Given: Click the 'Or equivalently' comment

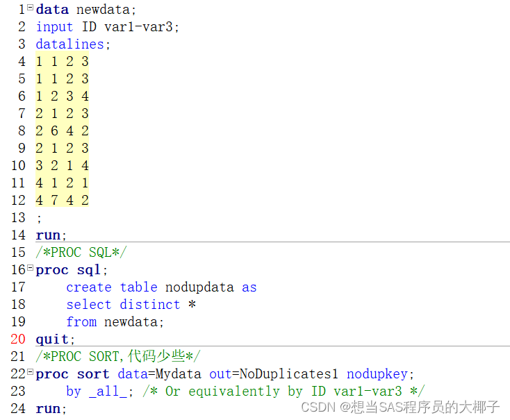Looking at the screenshot, I should pyautogui.click(x=283, y=392).
